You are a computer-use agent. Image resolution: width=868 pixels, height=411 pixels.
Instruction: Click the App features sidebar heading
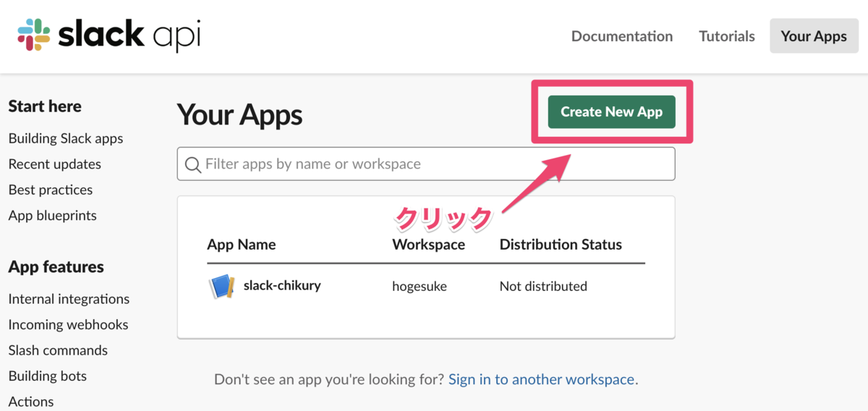(56, 267)
